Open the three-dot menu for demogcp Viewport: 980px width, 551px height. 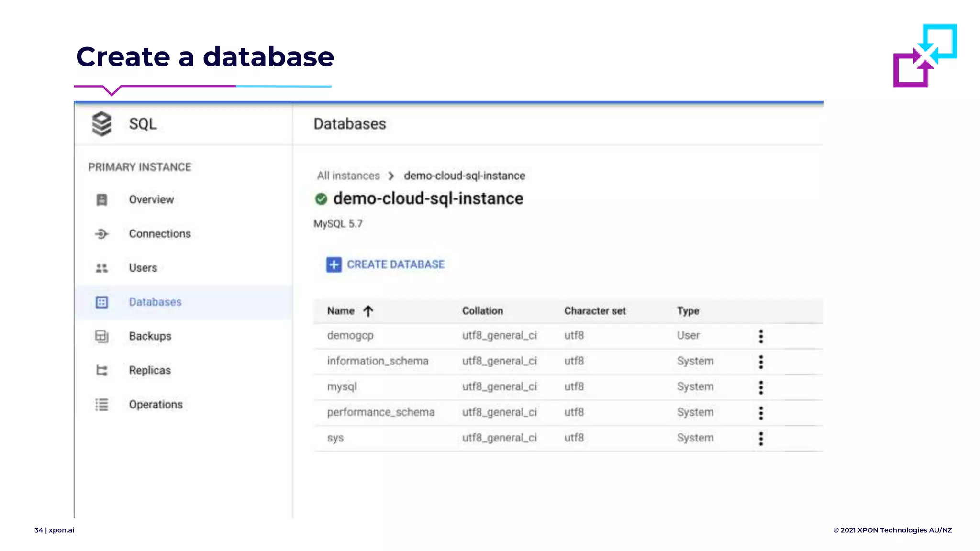coord(761,336)
